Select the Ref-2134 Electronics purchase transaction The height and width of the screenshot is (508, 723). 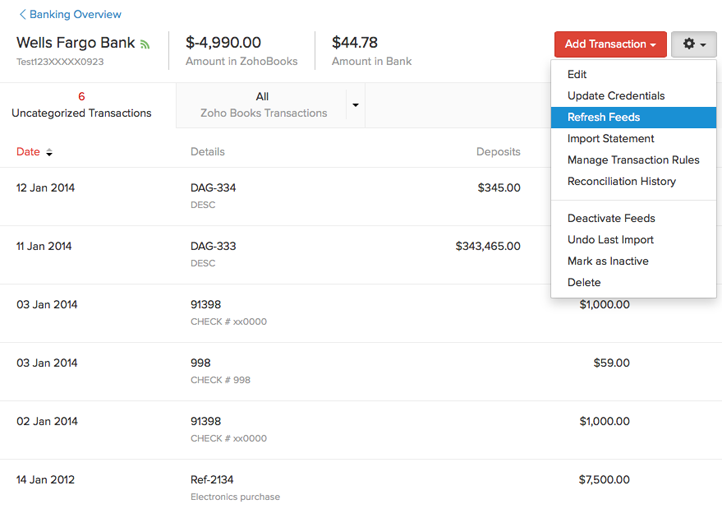[x=212, y=480]
